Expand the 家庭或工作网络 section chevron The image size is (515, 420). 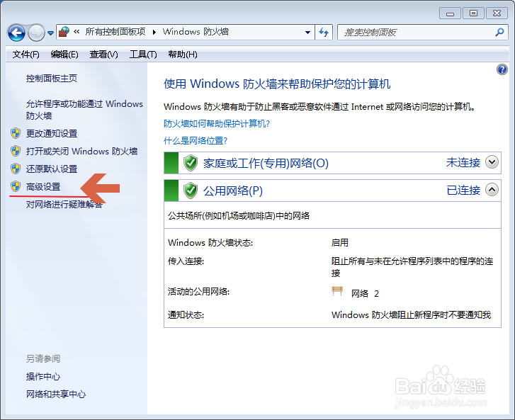[492, 162]
